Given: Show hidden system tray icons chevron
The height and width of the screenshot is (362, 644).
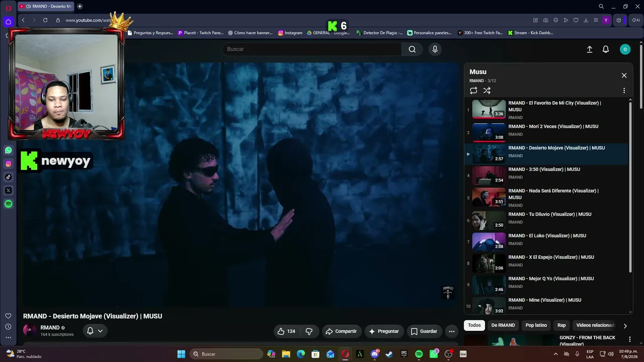Looking at the screenshot, I should 555,354.
